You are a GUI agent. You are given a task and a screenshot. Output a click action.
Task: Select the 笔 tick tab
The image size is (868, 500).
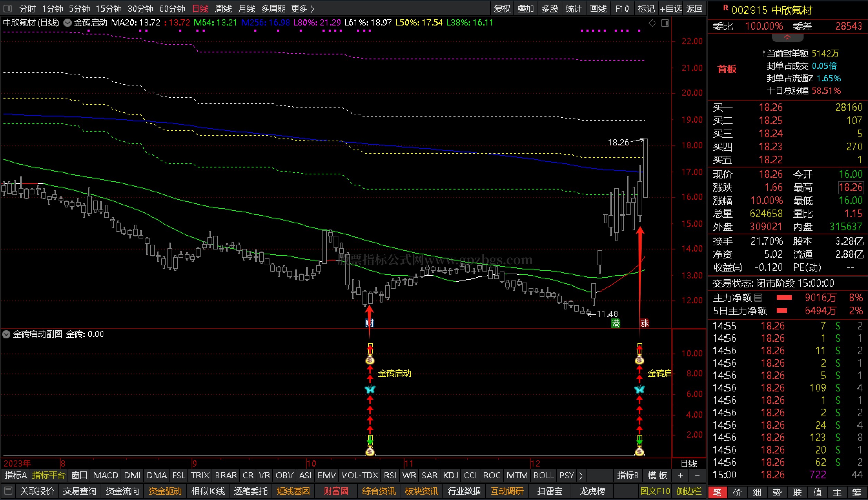coord(717,492)
